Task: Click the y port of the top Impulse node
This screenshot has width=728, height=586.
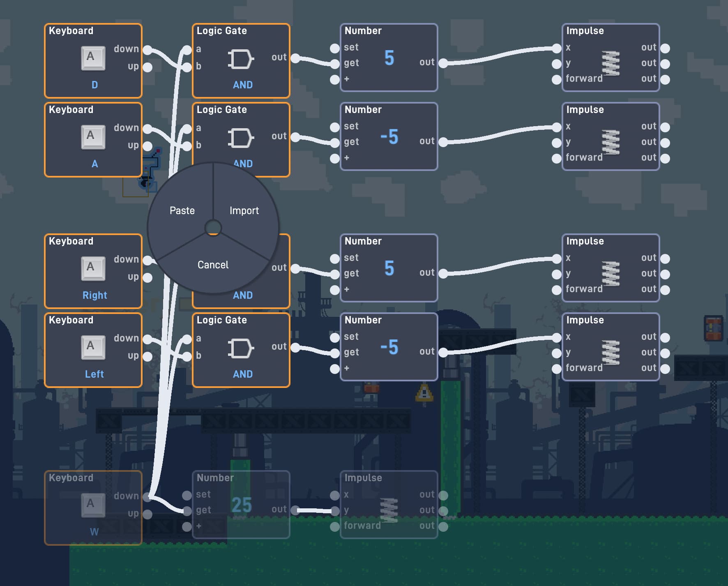Action: click(557, 64)
